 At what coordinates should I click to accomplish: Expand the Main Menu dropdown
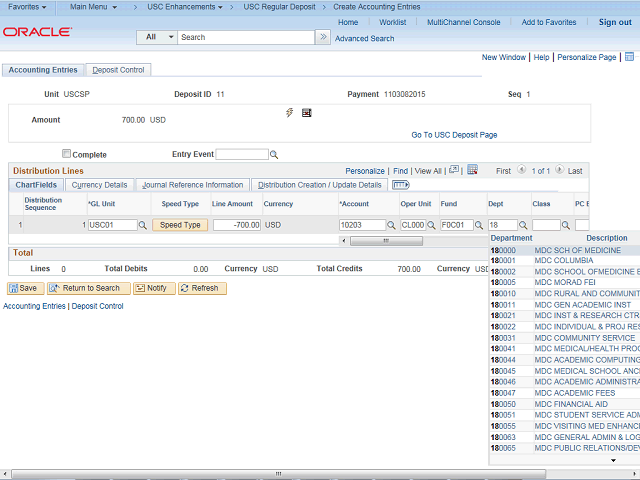pyautogui.click(x=93, y=7)
